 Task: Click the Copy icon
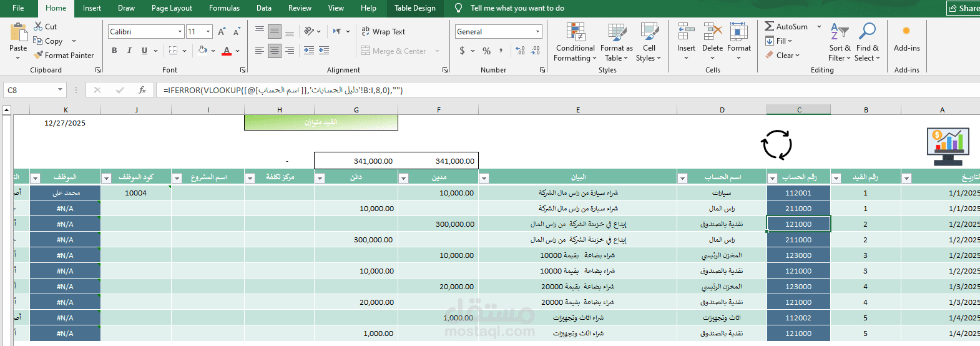(x=38, y=41)
